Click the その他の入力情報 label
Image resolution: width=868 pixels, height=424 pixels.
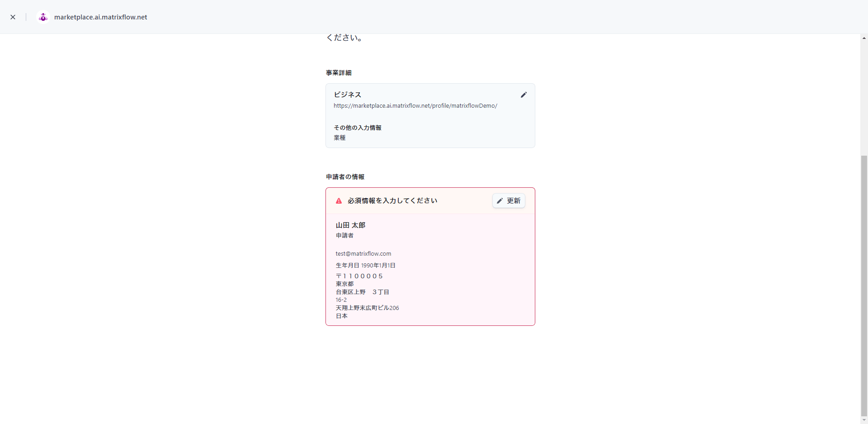click(x=358, y=128)
